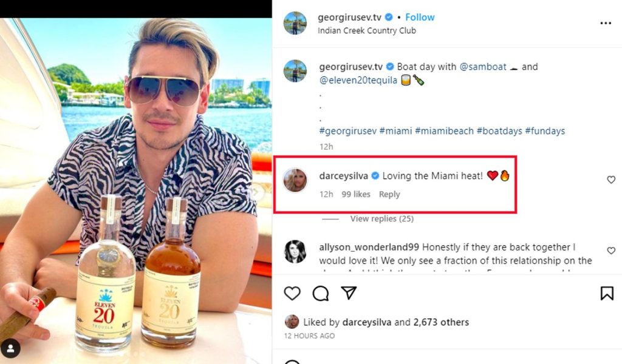The image size is (622, 364).
Task: View the '99 likes' on darceysilva's comment
Action: click(357, 194)
